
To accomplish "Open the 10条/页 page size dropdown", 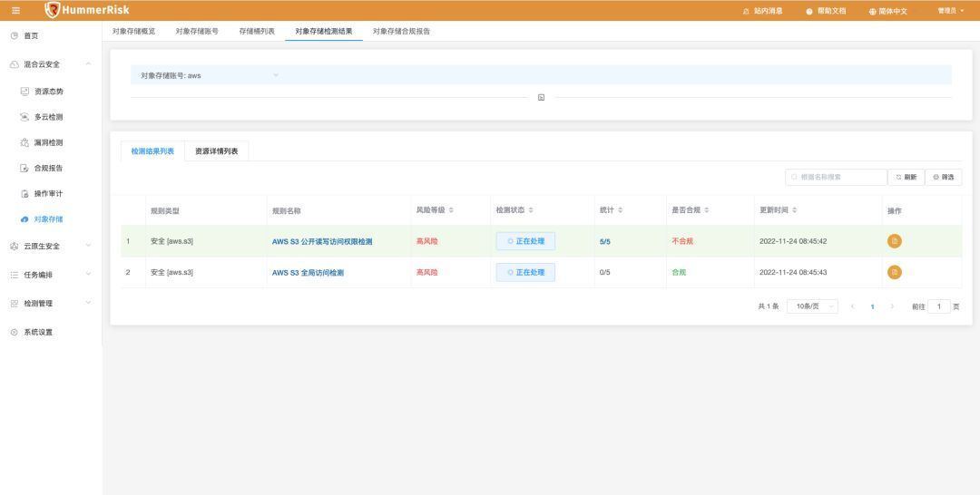I will (812, 306).
